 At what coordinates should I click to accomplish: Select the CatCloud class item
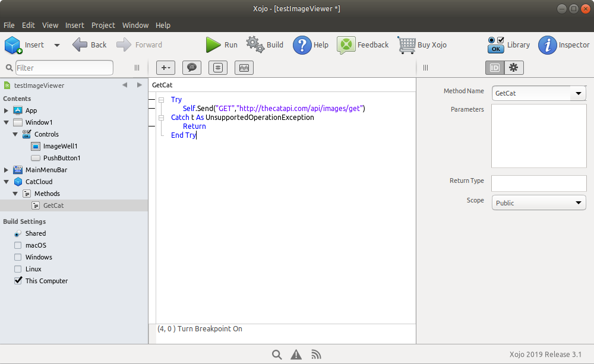point(39,182)
